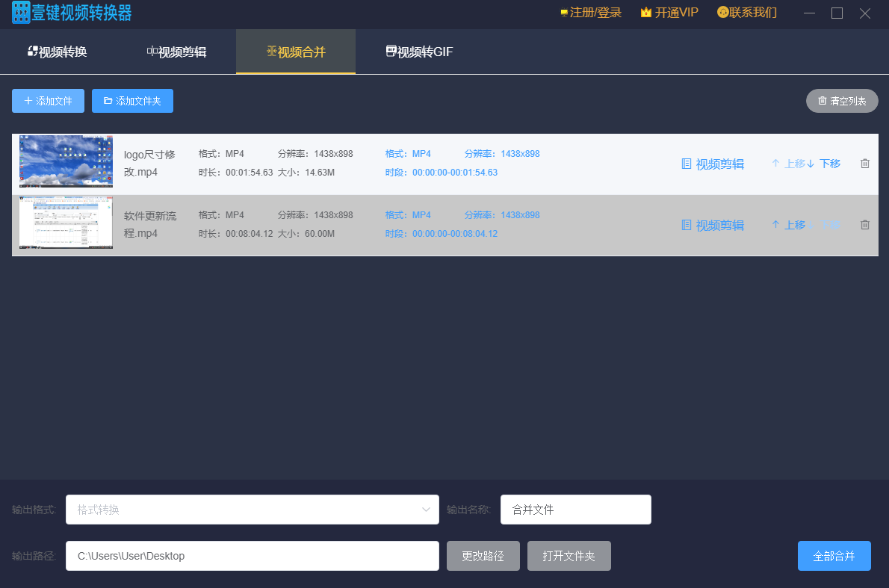Click duration text 00:01:54.63
This screenshot has height=588, width=889.
249,173
